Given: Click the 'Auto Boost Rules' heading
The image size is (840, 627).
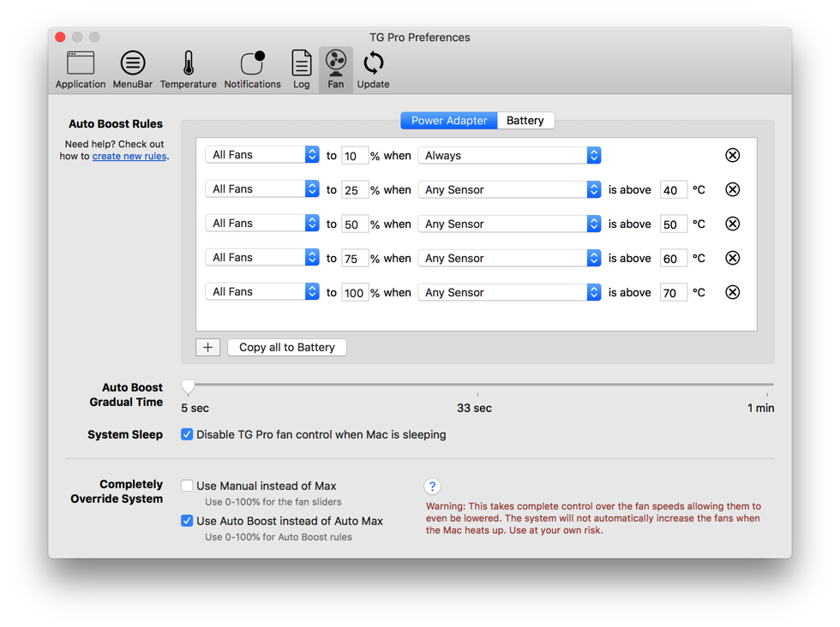Looking at the screenshot, I should (116, 123).
